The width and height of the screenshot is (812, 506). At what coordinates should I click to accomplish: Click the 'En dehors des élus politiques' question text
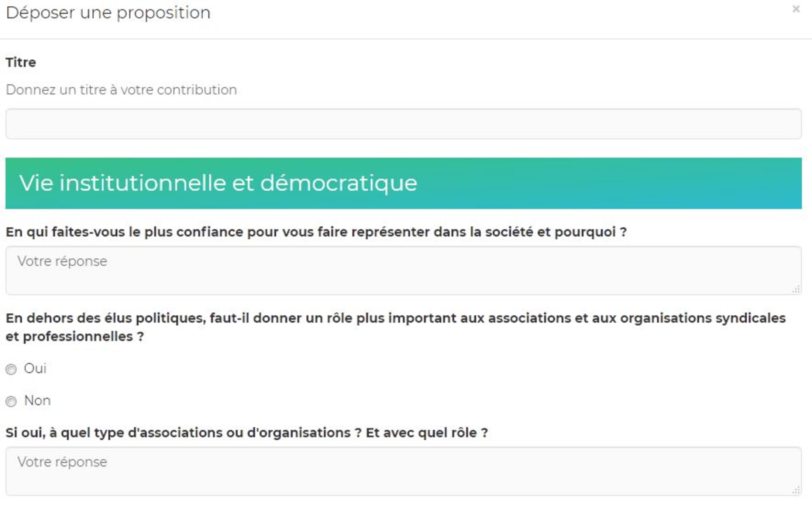[x=395, y=318]
